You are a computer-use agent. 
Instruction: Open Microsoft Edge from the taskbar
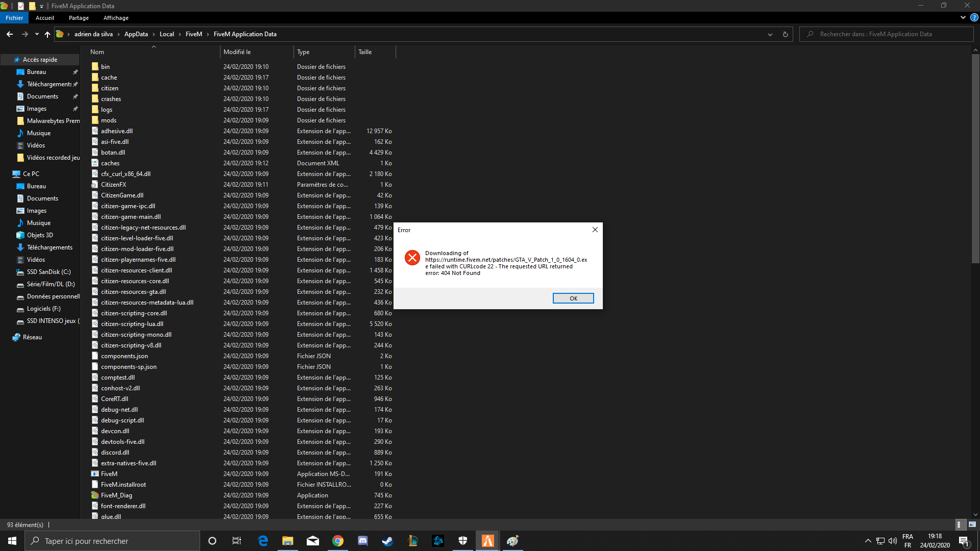click(263, 540)
